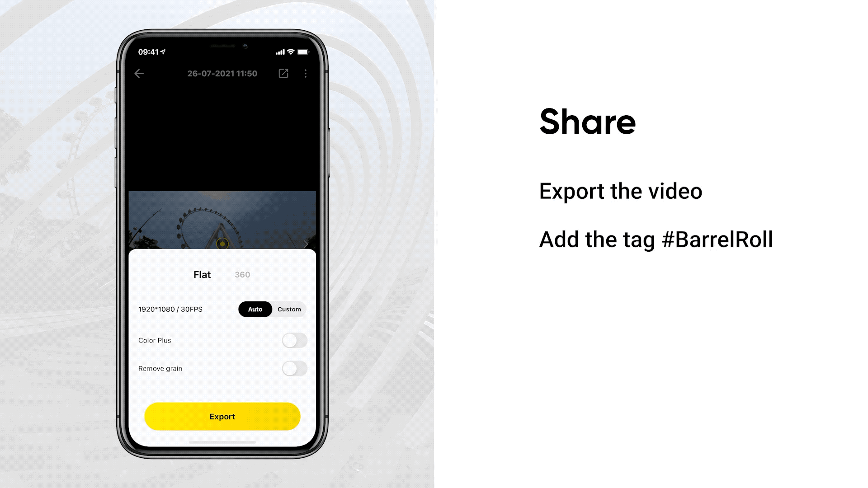Select the Flat view tab
Screen dimensions: 868x488
[202, 275]
